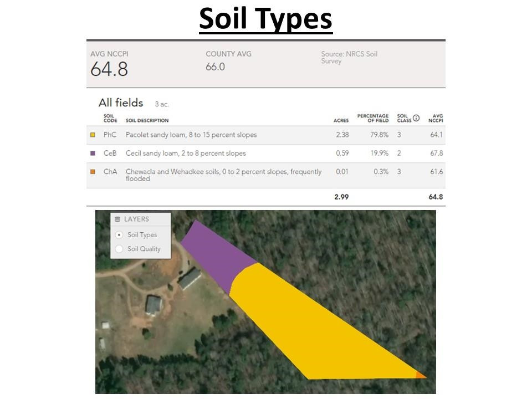Click the AVG NCCPI 64.8 value
The height and width of the screenshot is (399, 532).
click(109, 69)
